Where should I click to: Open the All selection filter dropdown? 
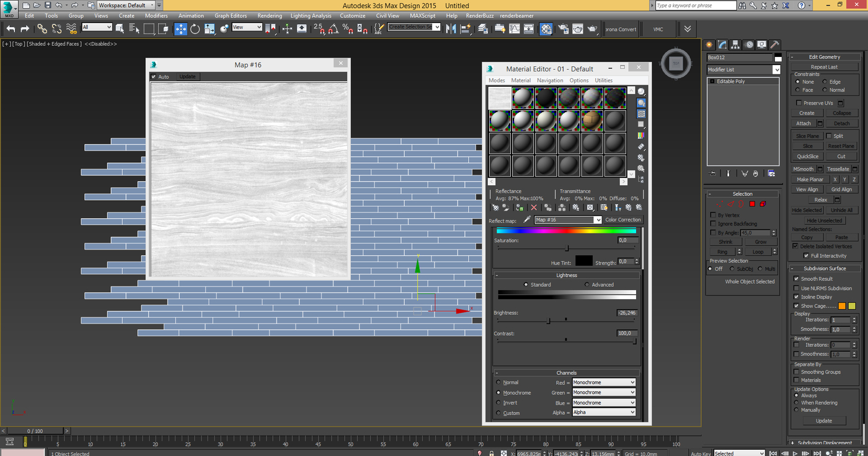tap(97, 27)
